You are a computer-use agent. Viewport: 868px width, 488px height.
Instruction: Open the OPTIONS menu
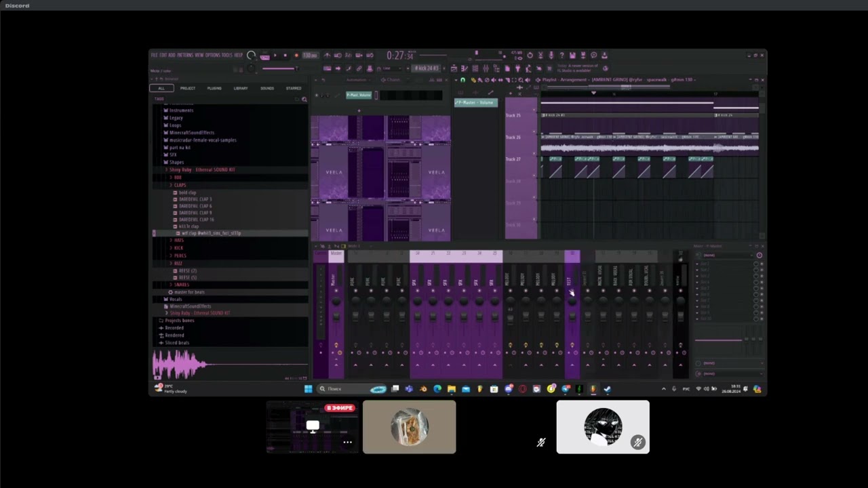212,56
